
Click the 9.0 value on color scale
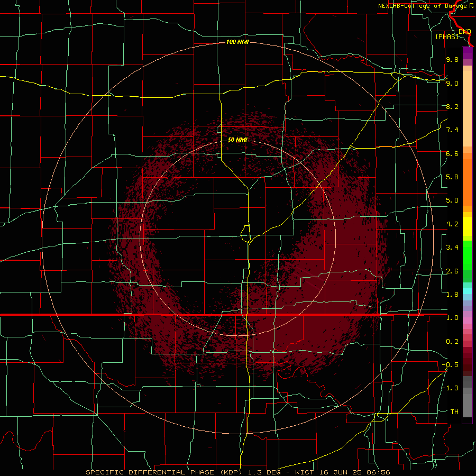pyautogui.click(x=452, y=83)
